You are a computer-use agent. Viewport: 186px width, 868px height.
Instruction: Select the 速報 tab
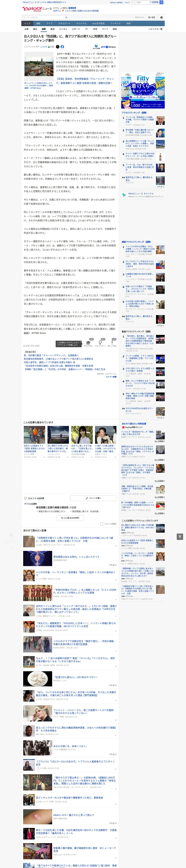[x=38, y=24]
